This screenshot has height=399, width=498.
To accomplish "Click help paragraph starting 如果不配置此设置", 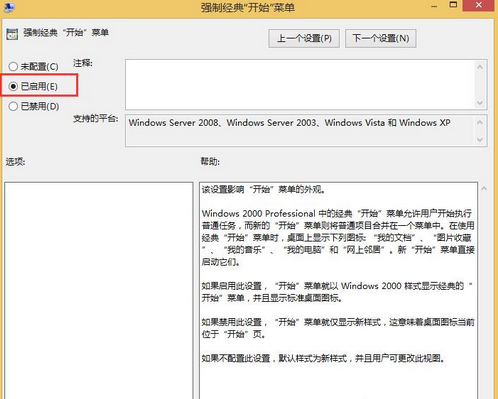I will (323, 358).
